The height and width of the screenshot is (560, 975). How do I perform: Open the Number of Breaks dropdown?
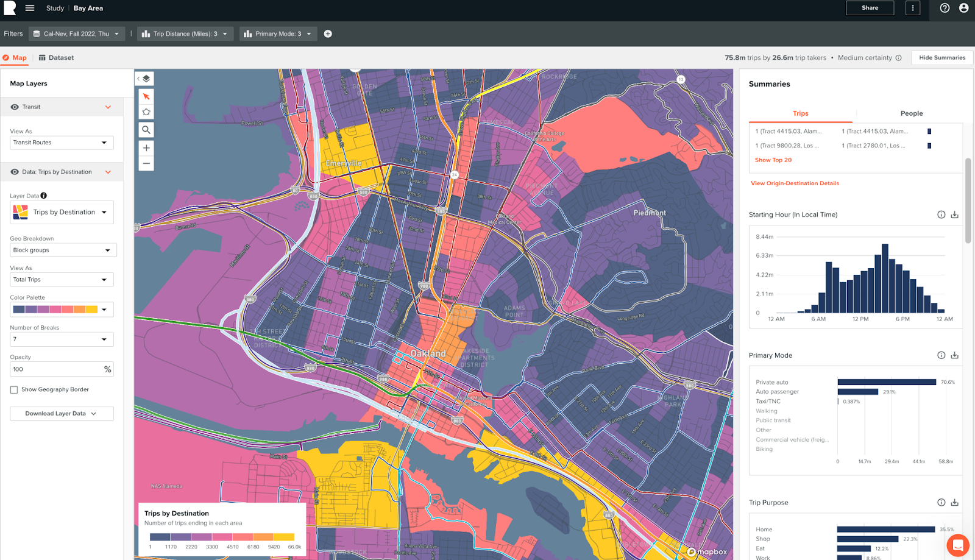click(62, 339)
